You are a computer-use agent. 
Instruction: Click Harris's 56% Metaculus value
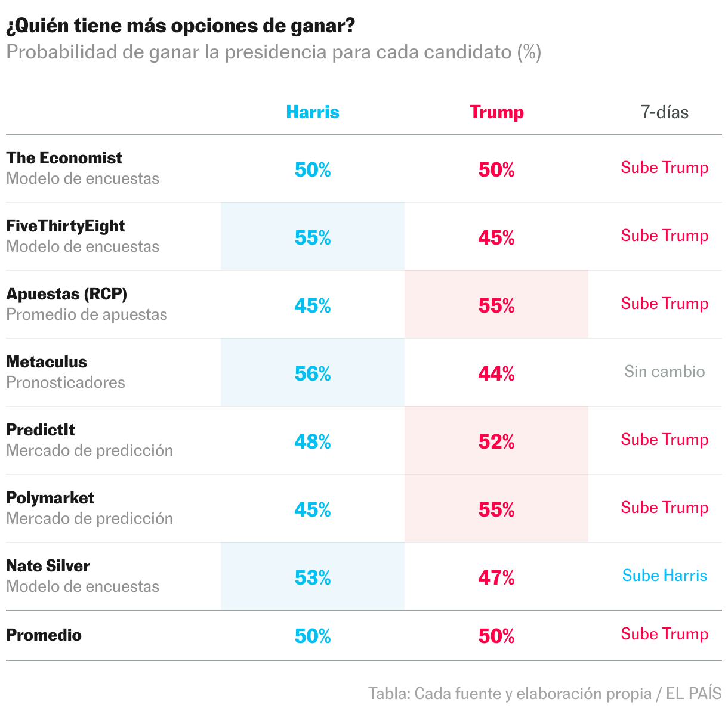pyautogui.click(x=313, y=373)
